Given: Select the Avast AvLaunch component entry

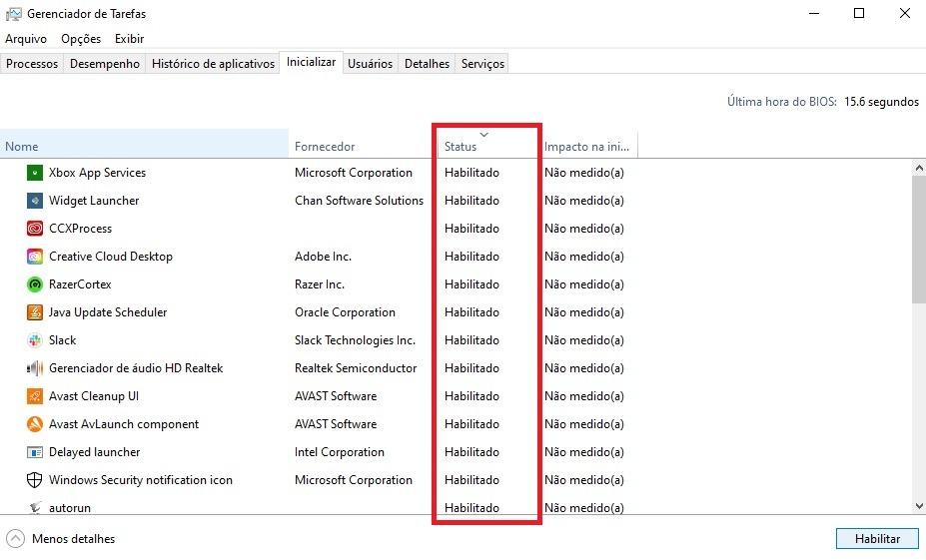Looking at the screenshot, I should [x=124, y=424].
